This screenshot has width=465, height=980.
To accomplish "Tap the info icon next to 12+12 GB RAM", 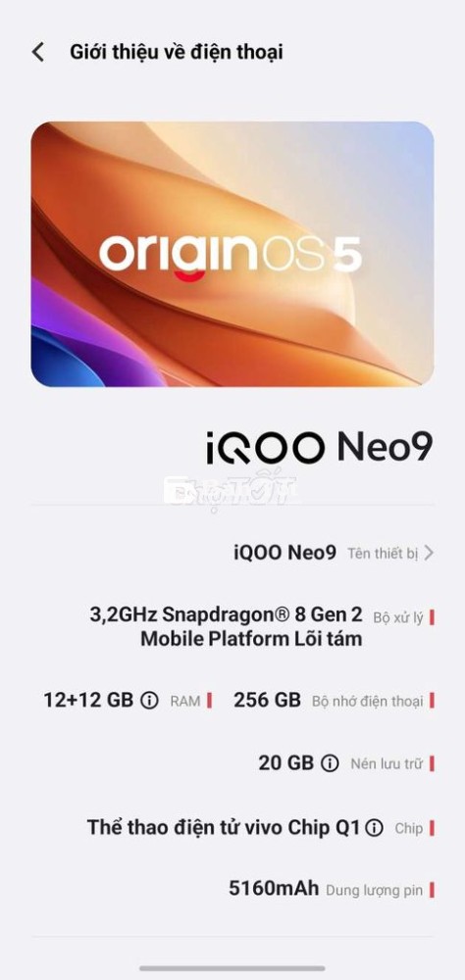I will [x=149, y=701].
